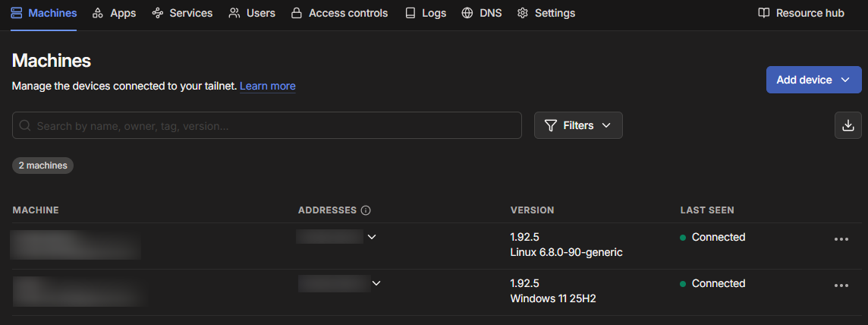Switch to the Apps tab
The width and height of the screenshot is (868, 325).
click(114, 13)
